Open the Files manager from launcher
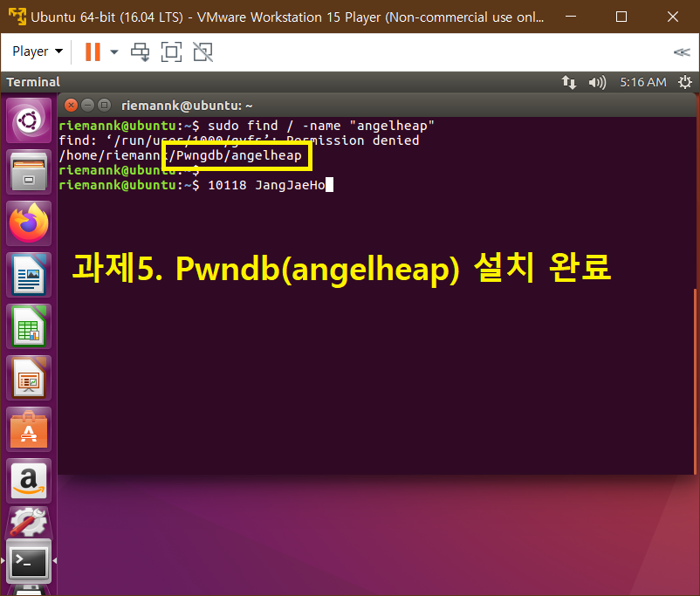 [29, 172]
